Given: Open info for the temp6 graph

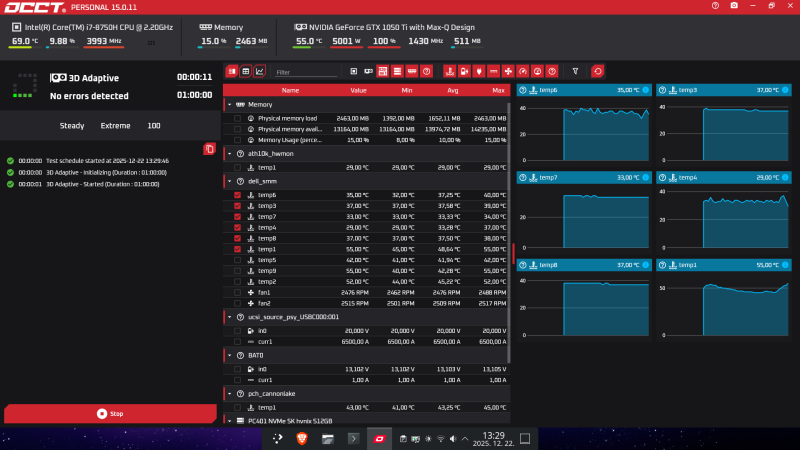Looking at the screenshot, I should pos(645,90).
